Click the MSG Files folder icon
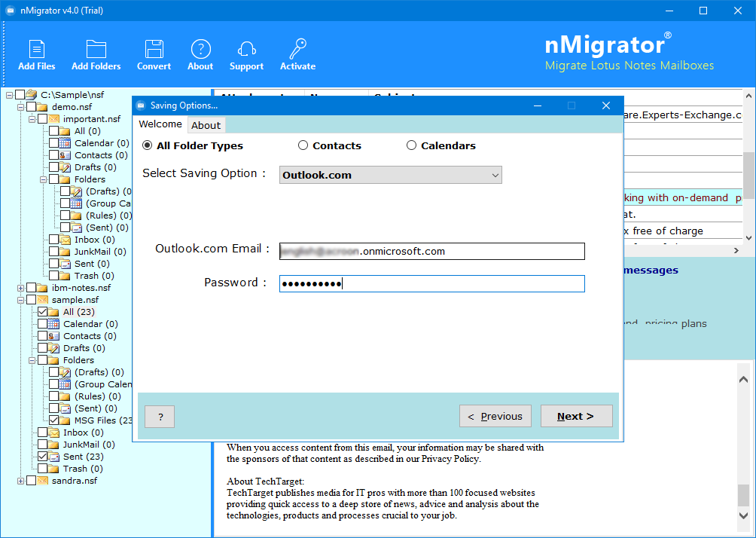756x538 pixels. point(65,420)
